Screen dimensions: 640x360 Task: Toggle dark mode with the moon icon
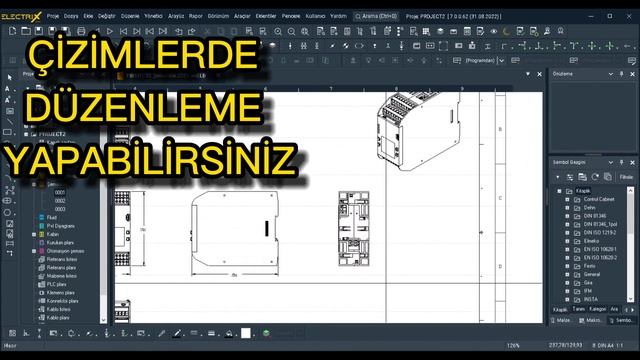coord(507,31)
